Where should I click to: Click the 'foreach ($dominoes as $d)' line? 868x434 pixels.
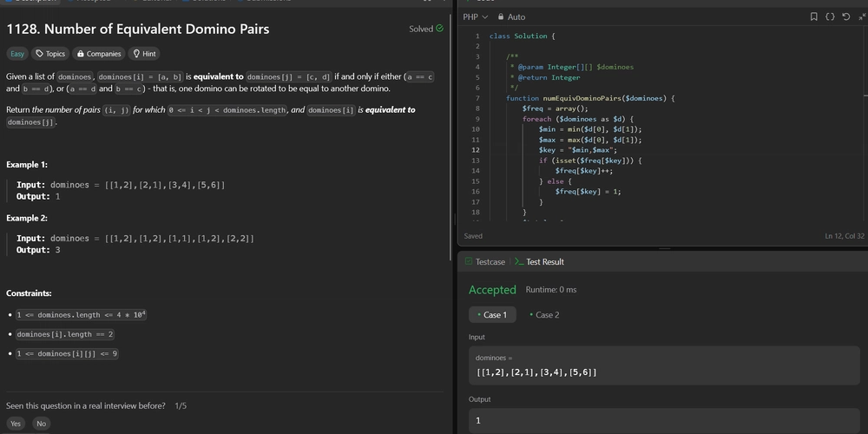pyautogui.click(x=577, y=119)
